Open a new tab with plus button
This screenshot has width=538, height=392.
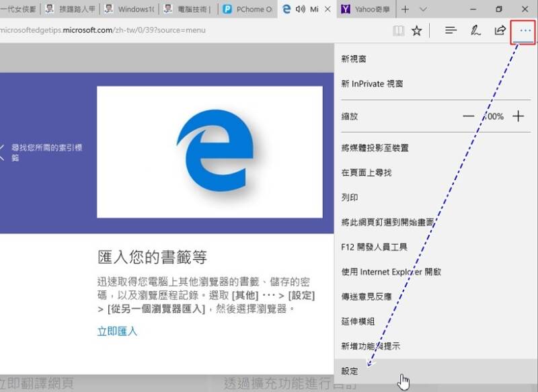click(405, 9)
